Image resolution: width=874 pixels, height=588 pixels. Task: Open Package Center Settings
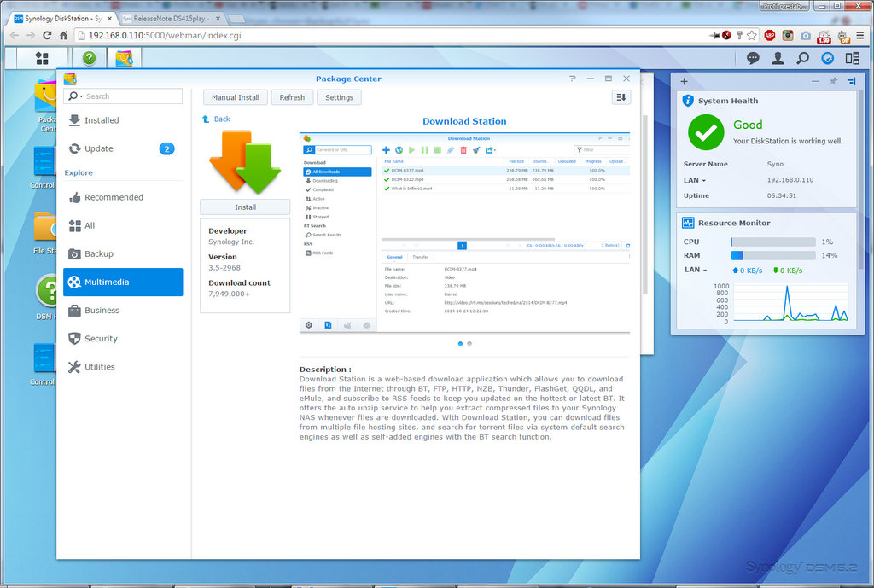click(339, 97)
